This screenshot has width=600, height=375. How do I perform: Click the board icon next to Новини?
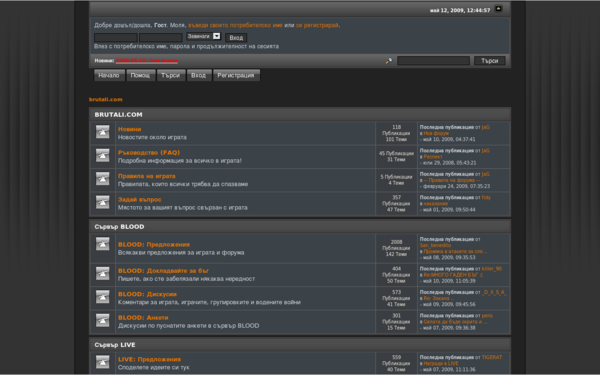pos(103,132)
